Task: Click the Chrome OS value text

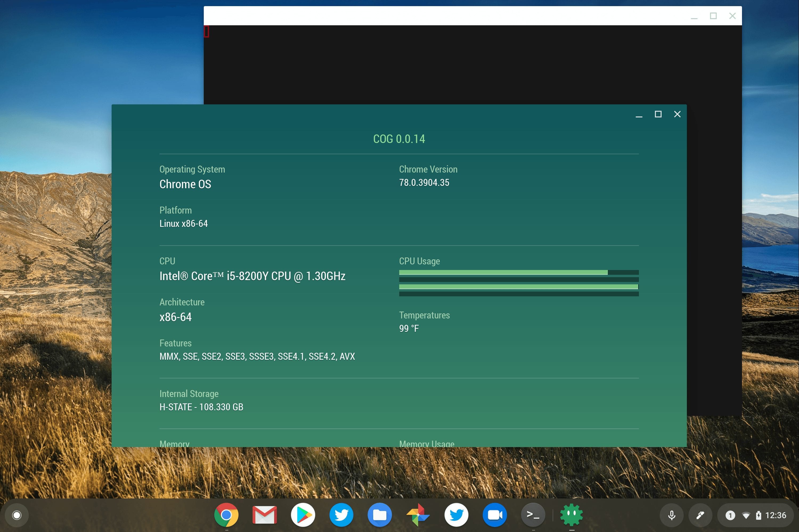Action: pyautogui.click(x=185, y=184)
